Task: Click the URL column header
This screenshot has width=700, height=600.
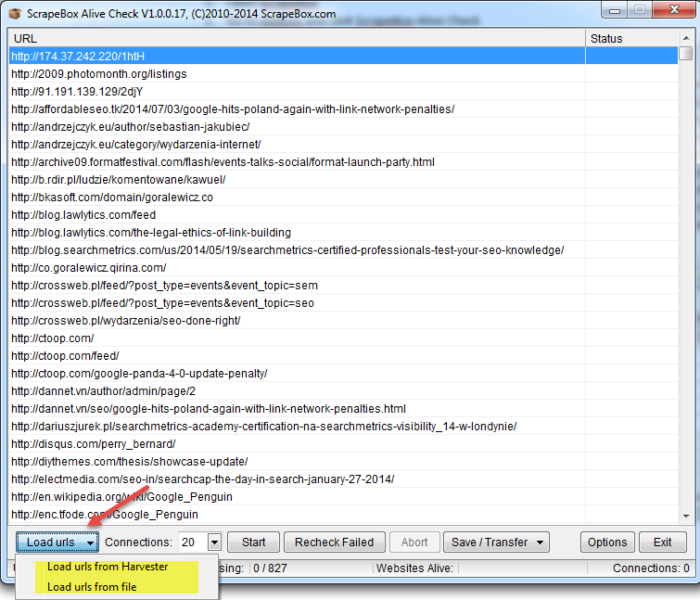Action: tap(297, 38)
